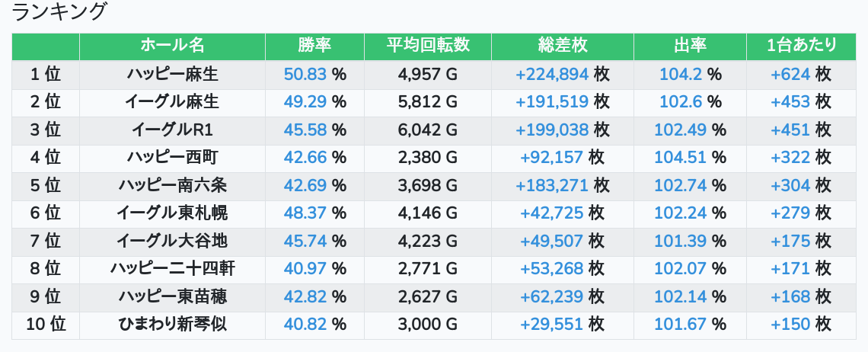Click the 50.83 win rate value
The image size is (868, 352).
click(x=305, y=75)
